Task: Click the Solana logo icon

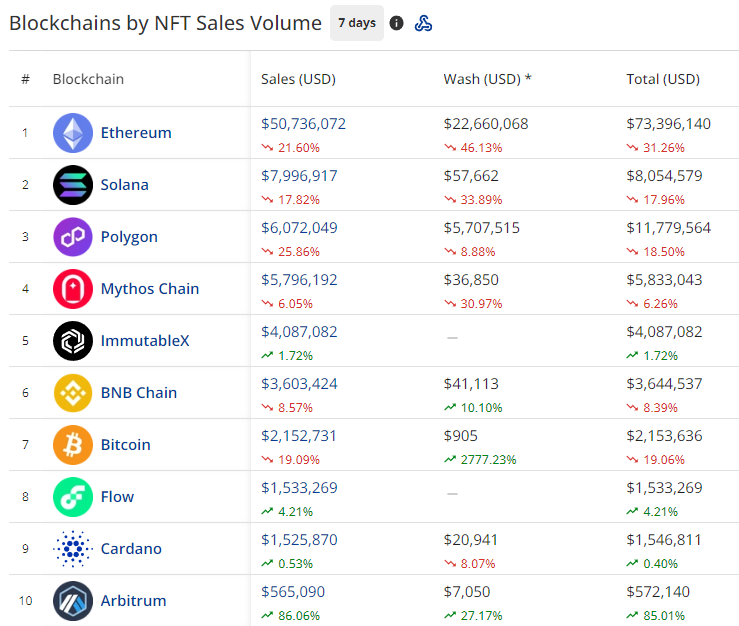Action: [x=73, y=185]
